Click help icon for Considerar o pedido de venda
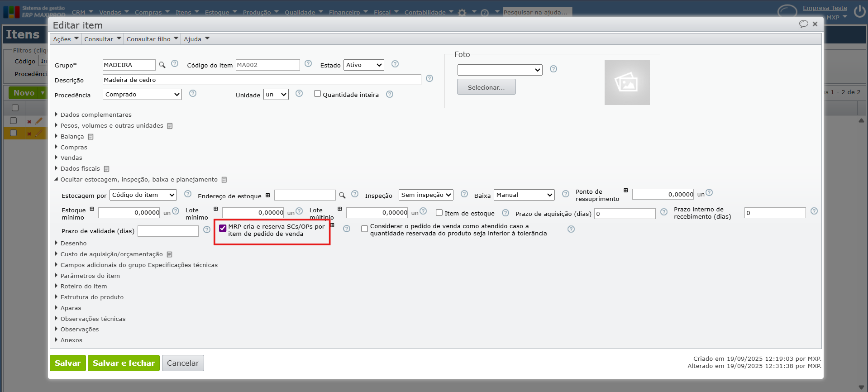This screenshot has width=868, height=392. point(571,229)
